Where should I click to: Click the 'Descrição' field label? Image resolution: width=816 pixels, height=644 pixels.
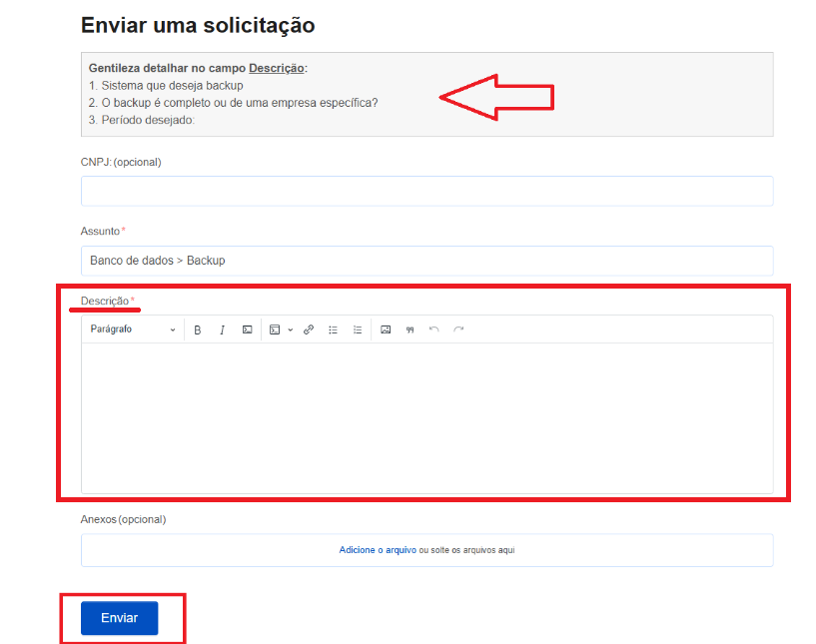[x=105, y=301]
